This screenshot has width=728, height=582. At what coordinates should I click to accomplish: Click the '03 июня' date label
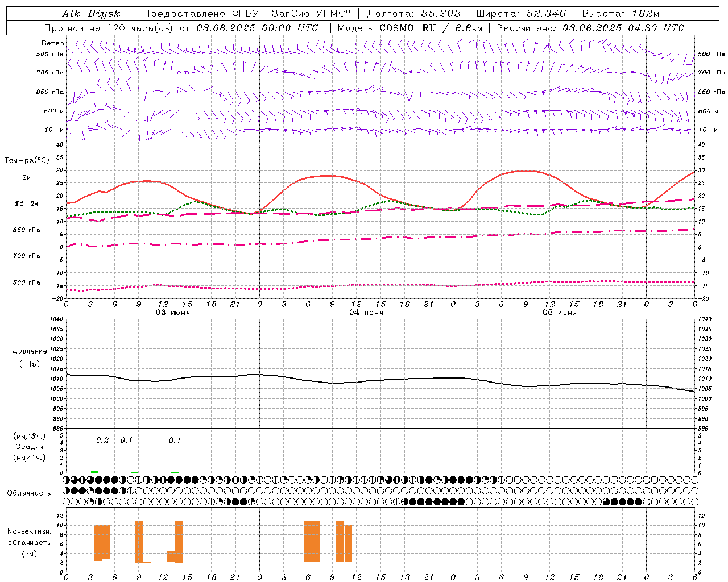tap(173, 313)
